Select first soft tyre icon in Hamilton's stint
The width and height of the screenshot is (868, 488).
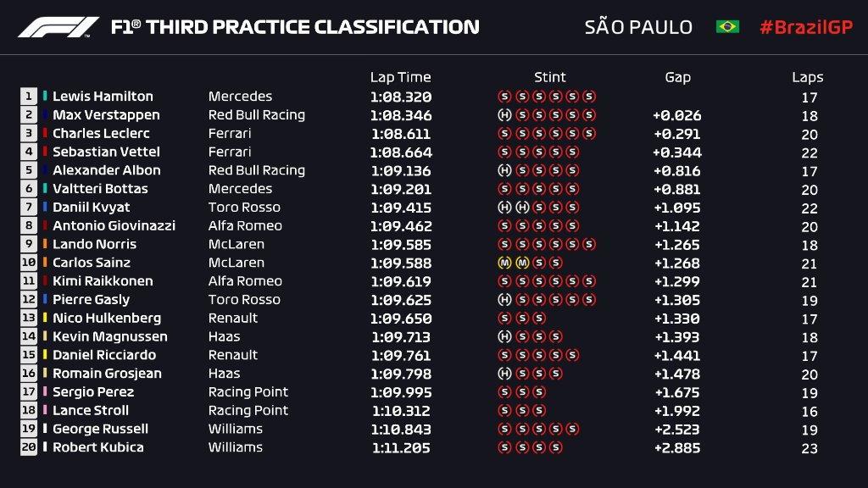504,97
